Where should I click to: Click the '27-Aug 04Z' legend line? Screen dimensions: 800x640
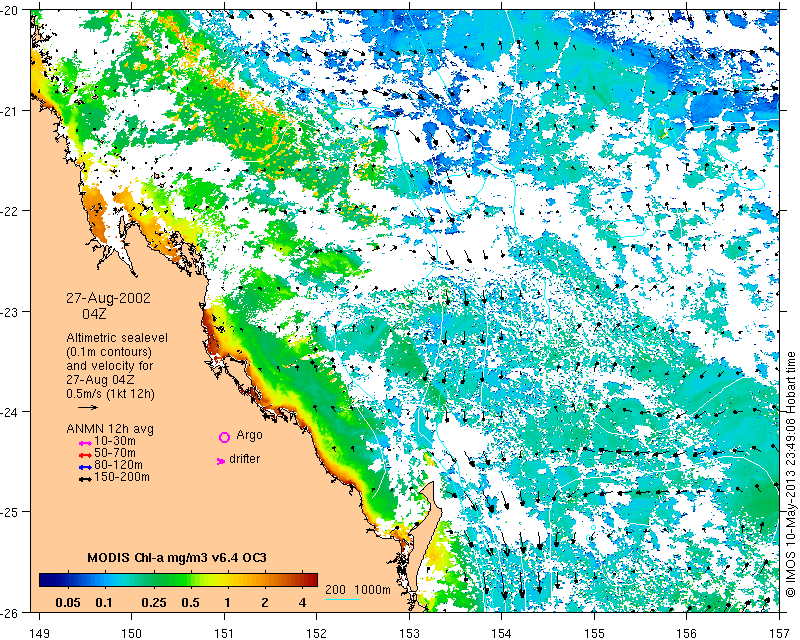(x=101, y=380)
